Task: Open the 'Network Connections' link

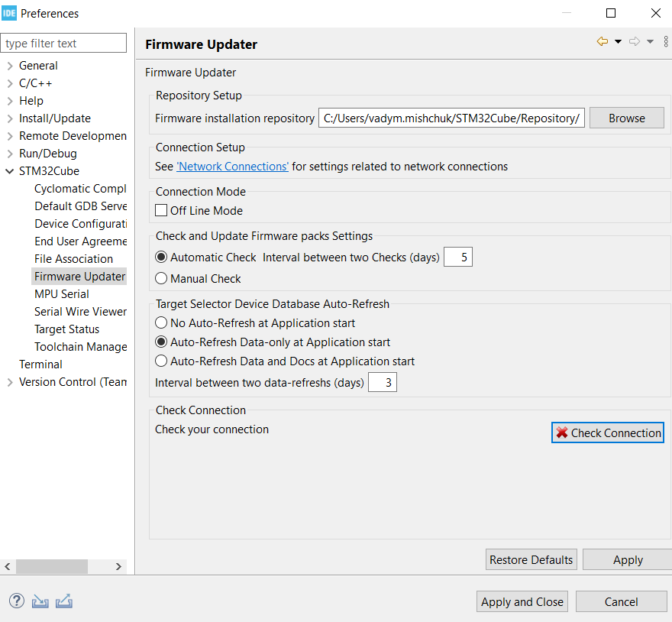Action: (232, 167)
